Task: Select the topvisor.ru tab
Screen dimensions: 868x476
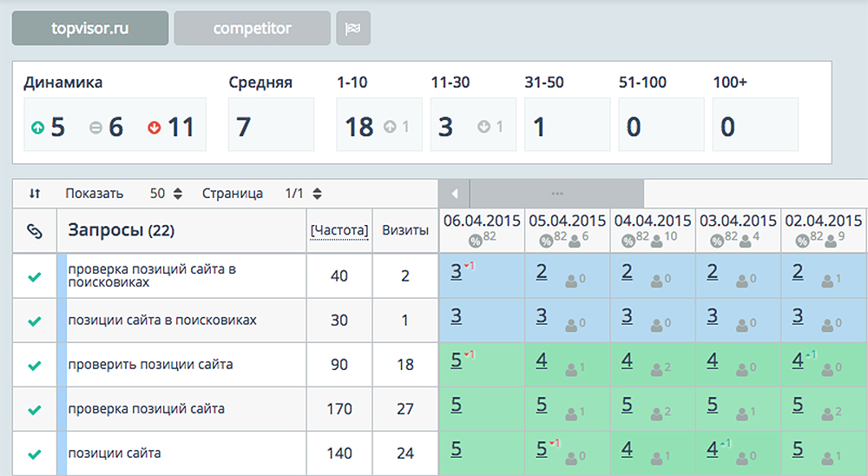Action: (x=90, y=28)
